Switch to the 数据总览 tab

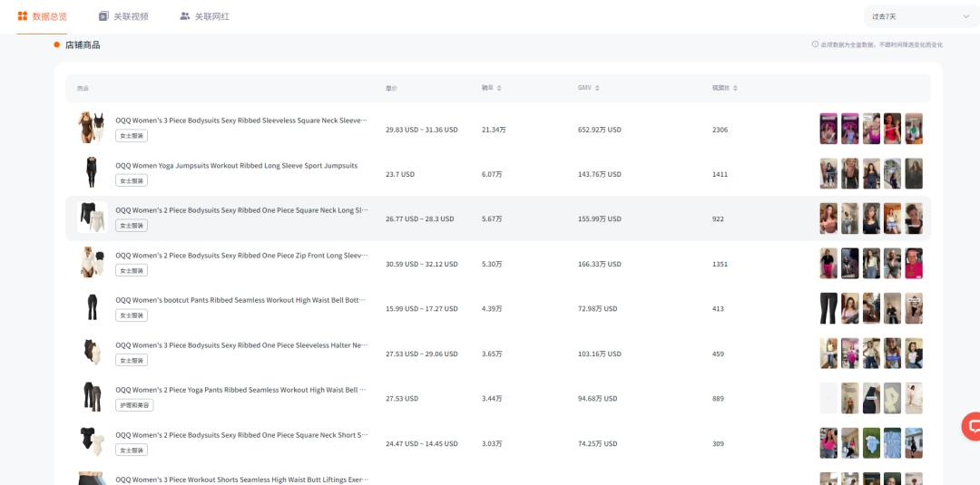click(42, 17)
